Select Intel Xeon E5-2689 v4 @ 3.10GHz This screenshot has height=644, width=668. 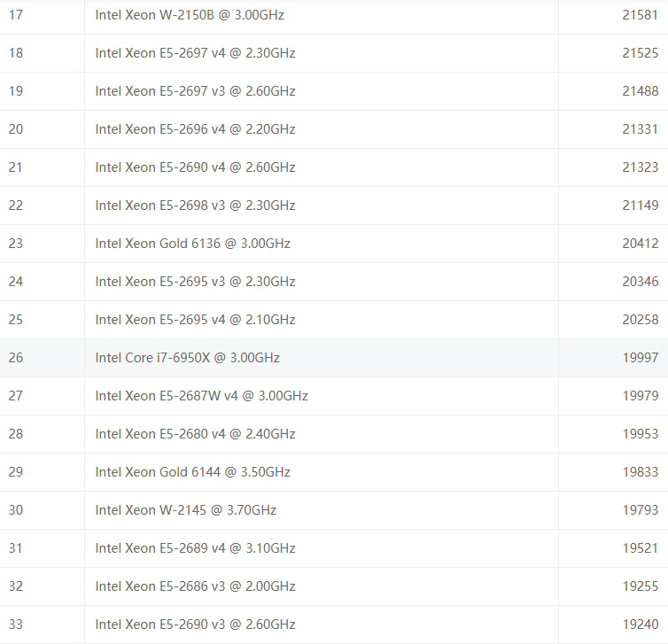click(x=195, y=548)
